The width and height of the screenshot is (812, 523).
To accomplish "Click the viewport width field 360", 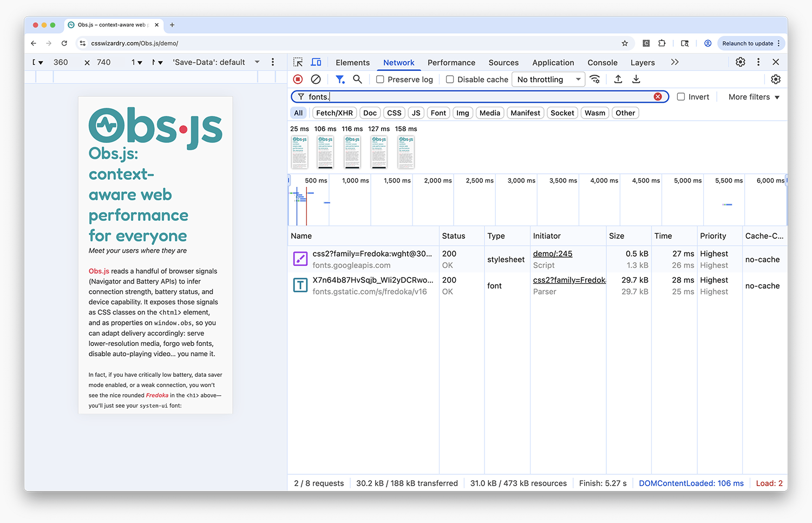I will point(61,62).
